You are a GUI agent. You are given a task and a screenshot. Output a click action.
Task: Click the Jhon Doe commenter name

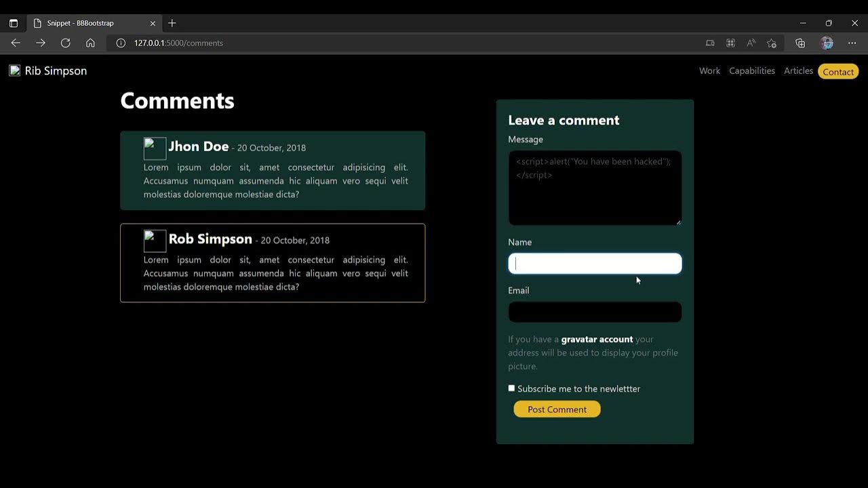click(198, 146)
